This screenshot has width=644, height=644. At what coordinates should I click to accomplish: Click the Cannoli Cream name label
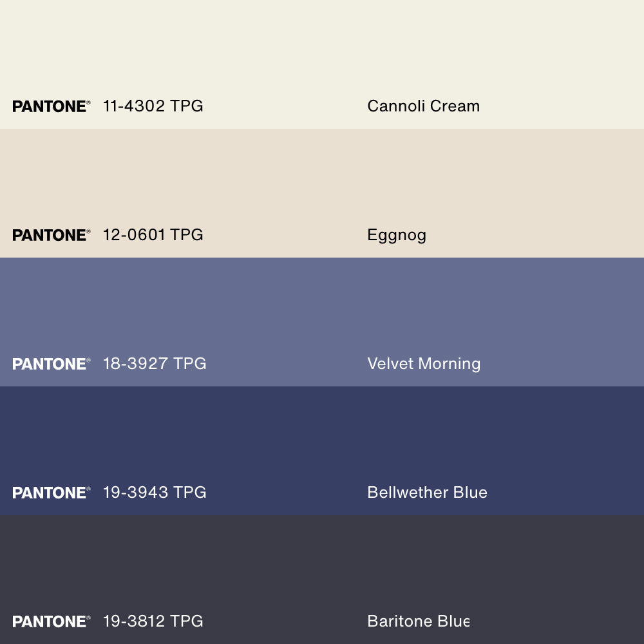pyautogui.click(x=423, y=106)
